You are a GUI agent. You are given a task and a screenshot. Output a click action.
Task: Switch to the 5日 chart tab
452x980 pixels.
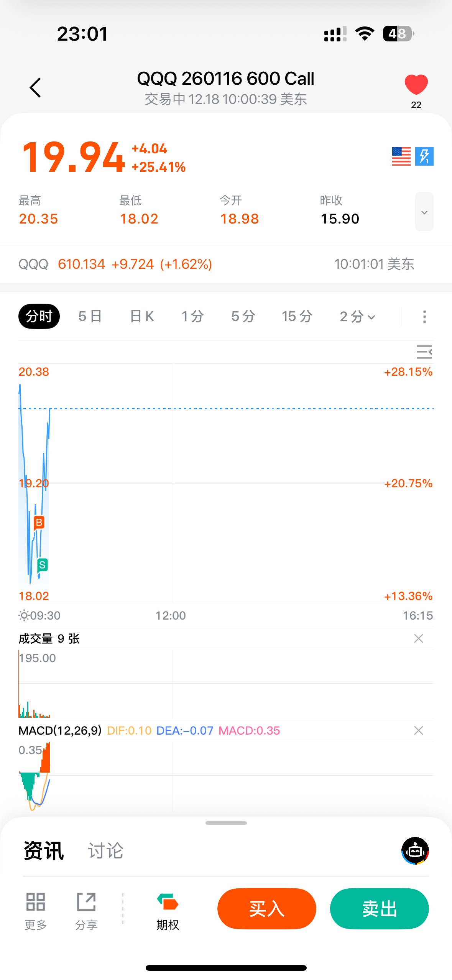click(x=90, y=317)
